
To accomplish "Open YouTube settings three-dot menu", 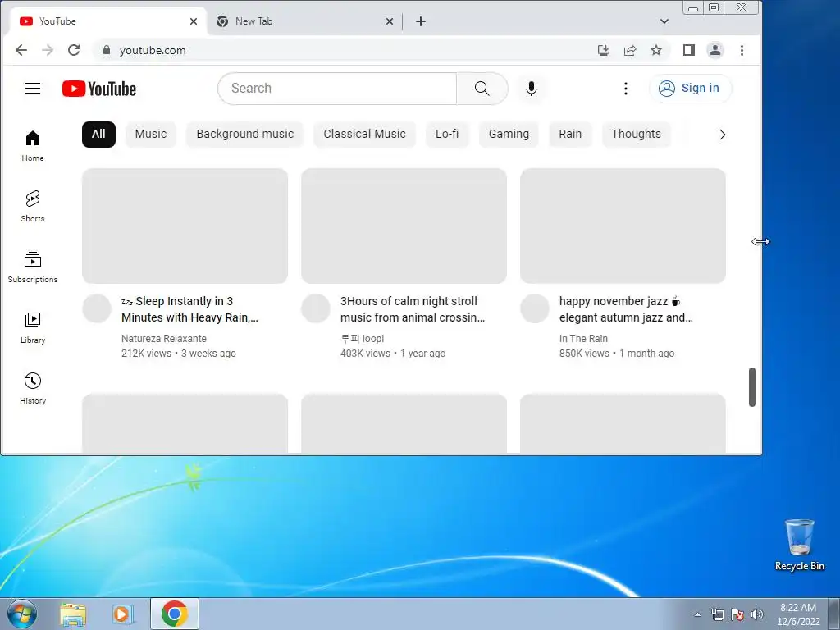I will (x=626, y=89).
